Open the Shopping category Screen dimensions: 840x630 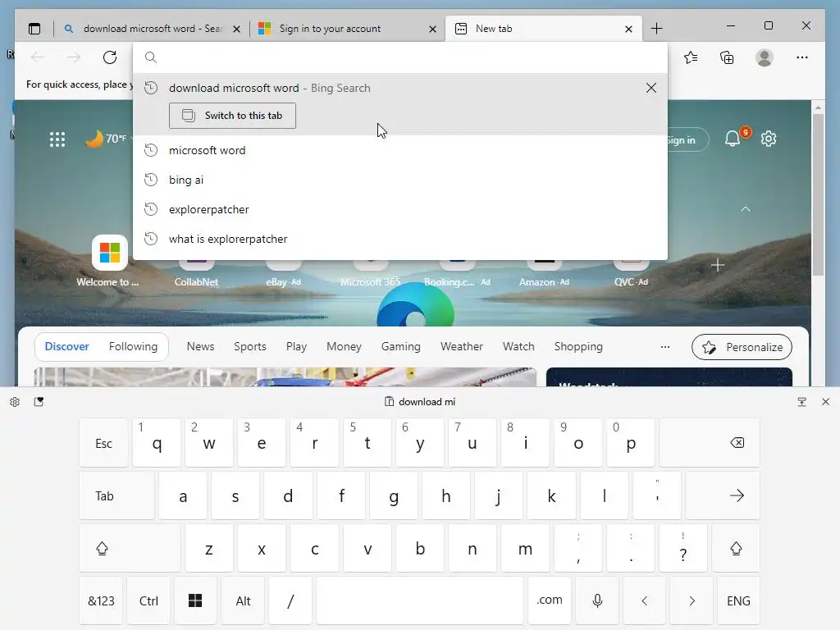pos(578,347)
